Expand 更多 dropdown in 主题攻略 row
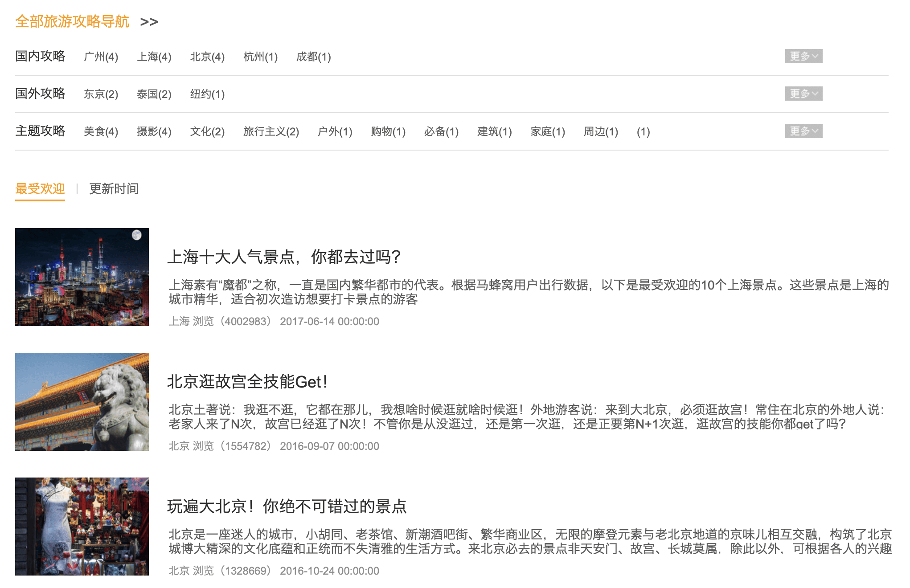The image size is (910, 588). coord(803,131)
